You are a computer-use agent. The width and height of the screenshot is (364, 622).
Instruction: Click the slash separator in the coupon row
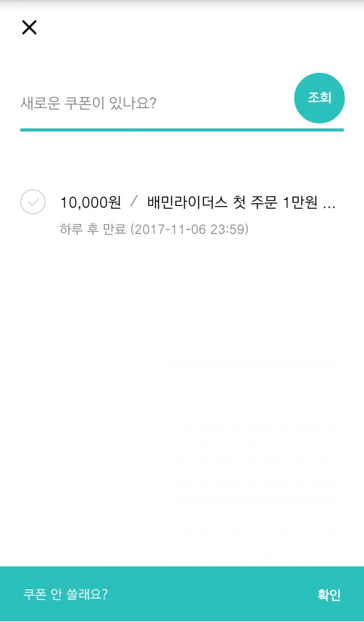[x=134, y=202]
